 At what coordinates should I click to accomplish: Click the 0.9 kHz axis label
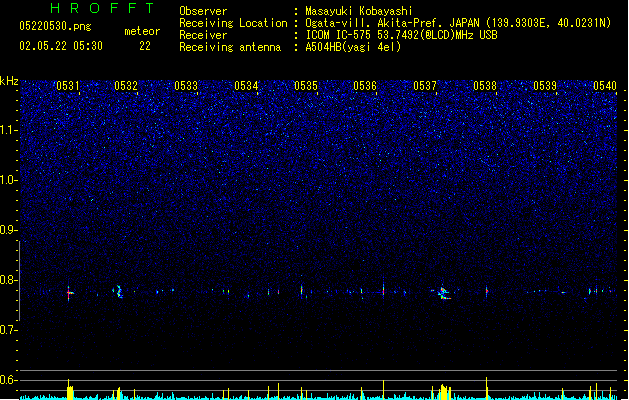(9, 230)
